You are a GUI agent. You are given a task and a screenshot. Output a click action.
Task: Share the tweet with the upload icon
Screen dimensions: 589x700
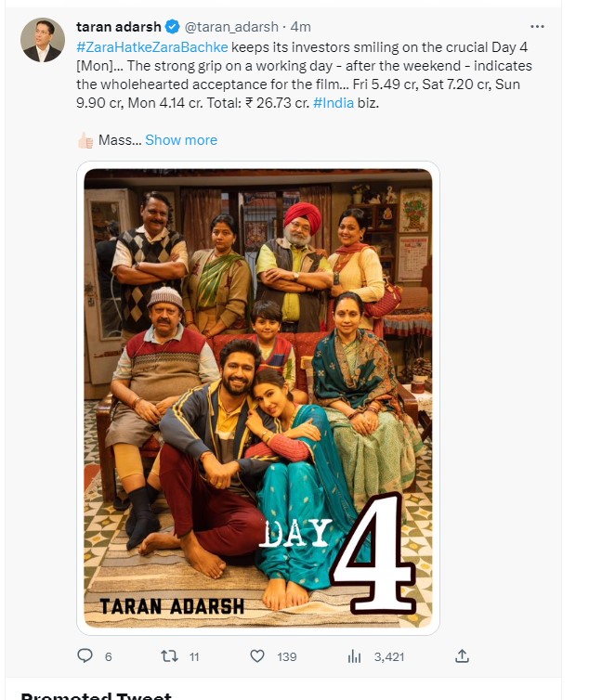[x=462, y=655]
